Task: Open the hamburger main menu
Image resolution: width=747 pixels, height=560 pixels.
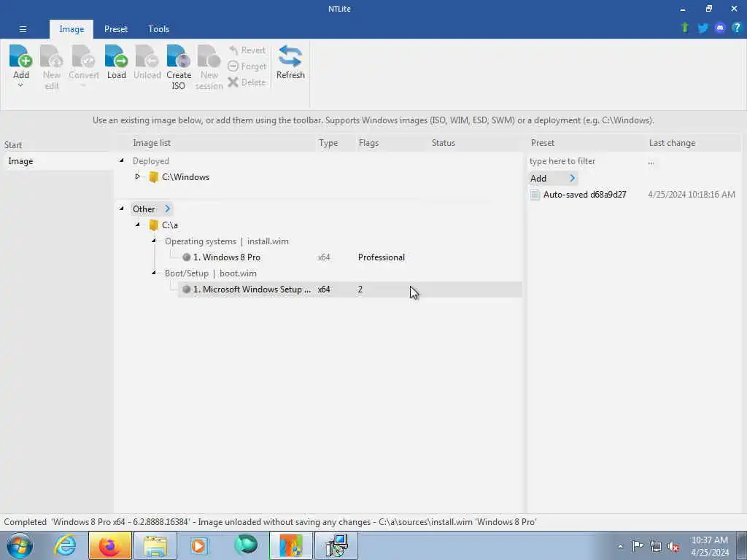Action: pyautogui.click(x=23, y=29)
